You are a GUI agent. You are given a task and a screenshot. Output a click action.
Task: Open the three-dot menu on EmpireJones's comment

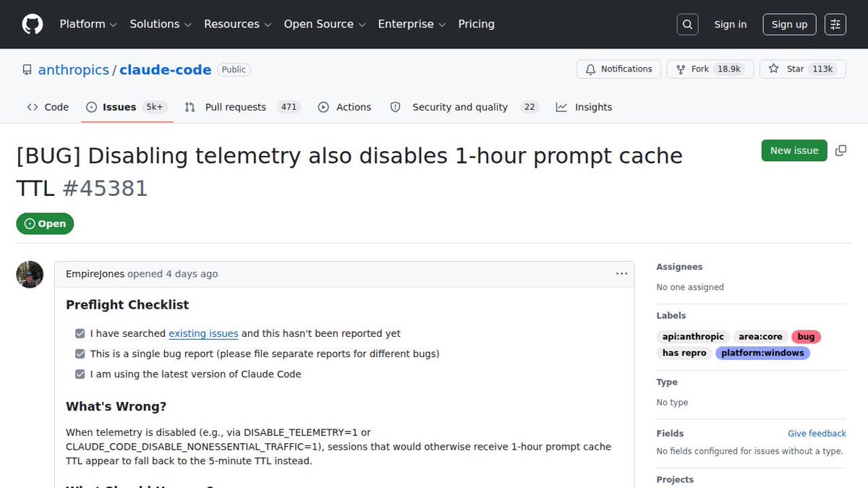coord(621,274)
